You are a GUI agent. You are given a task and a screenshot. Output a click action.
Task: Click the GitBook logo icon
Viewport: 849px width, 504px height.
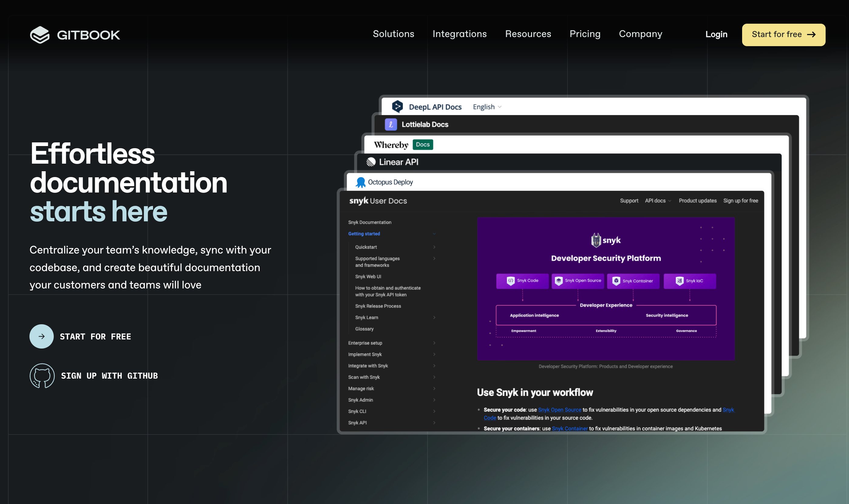pyautogui.click(x=40, y=35)
